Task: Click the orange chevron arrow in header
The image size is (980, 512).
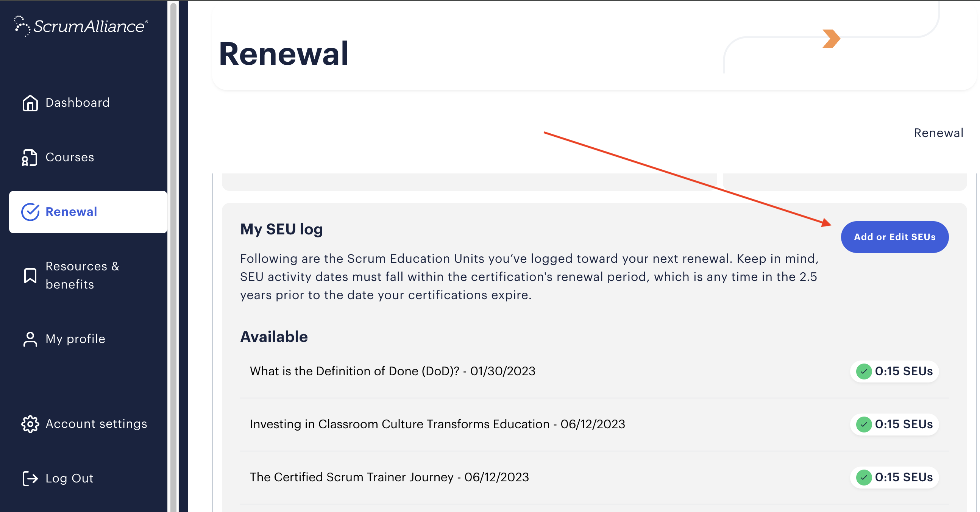Action: (x=831, y=39)
